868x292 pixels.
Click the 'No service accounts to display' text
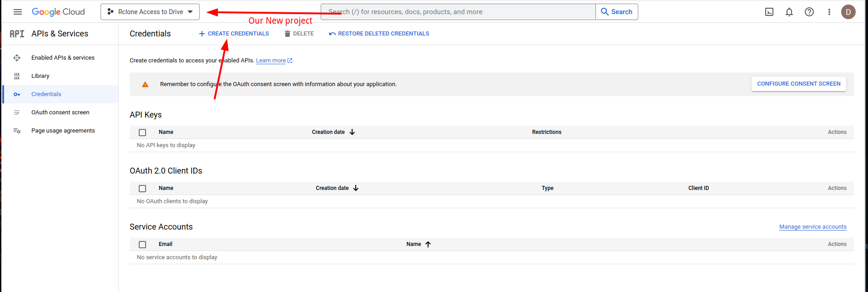click(177, 257)
